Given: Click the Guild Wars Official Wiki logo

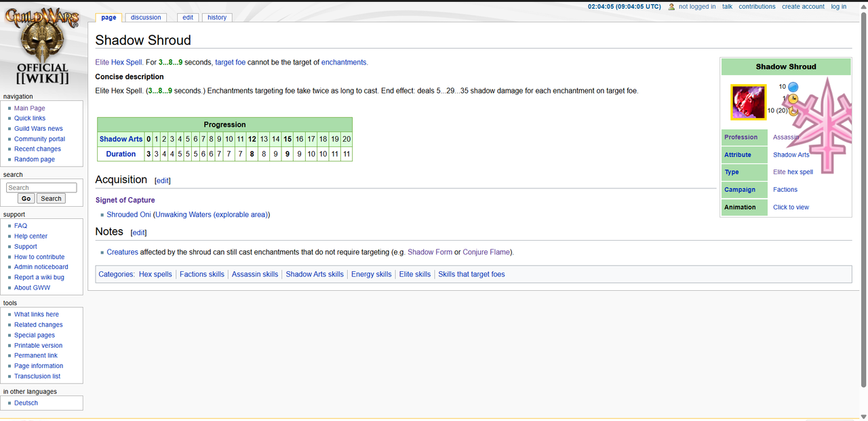Looking at the screenshot, I should 43,46.
